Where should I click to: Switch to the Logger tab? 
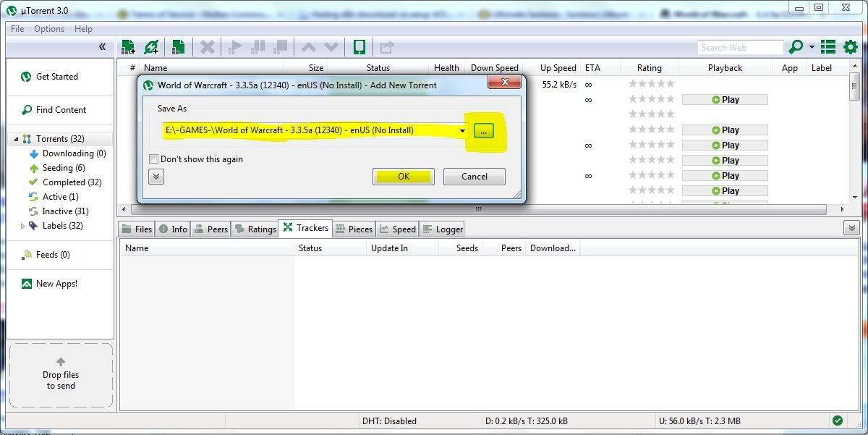[x=442, y=229]
